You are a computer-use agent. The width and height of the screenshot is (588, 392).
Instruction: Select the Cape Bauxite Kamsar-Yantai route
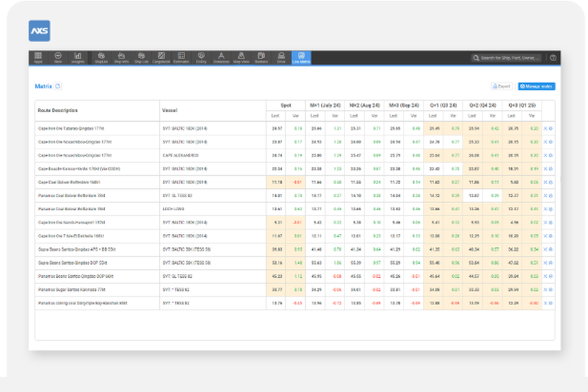[79, 169]
